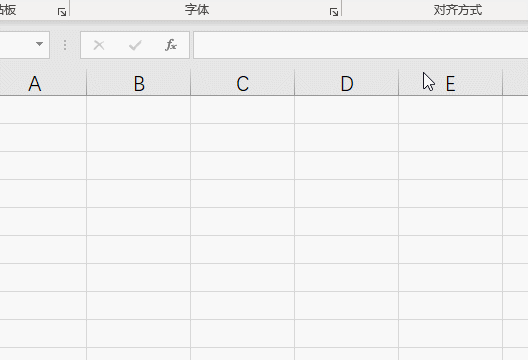528x360 pixels.
Task: Select column E header
Action: coord(451,83)
